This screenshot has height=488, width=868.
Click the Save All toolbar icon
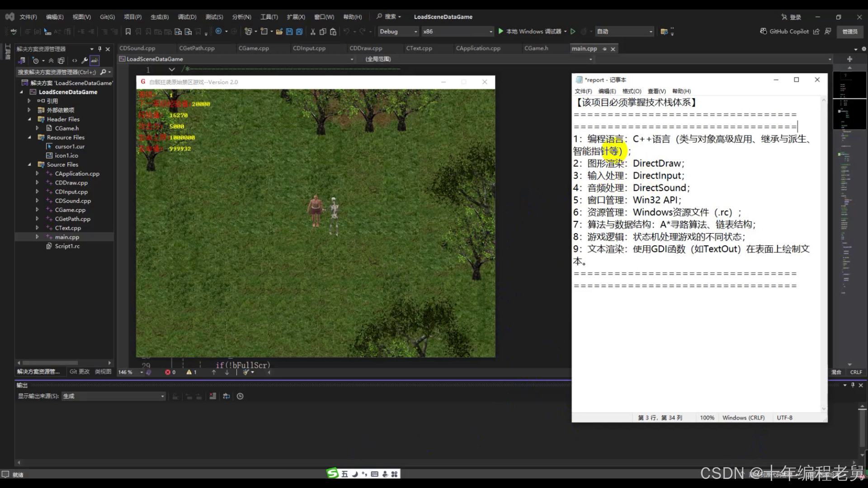[299, 32]
